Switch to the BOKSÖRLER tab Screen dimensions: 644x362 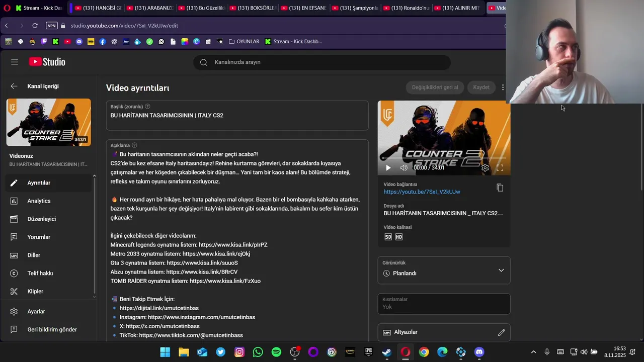click(252, 8)
